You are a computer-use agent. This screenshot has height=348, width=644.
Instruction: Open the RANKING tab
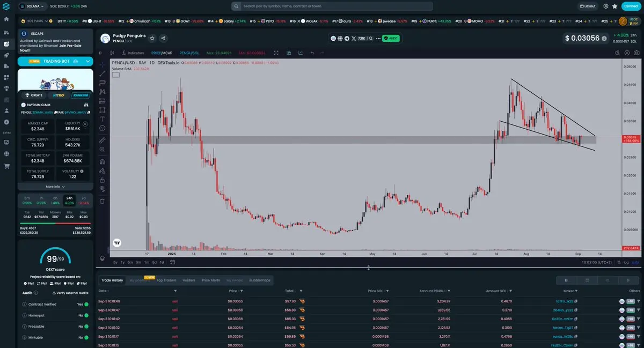coord(81,95)
